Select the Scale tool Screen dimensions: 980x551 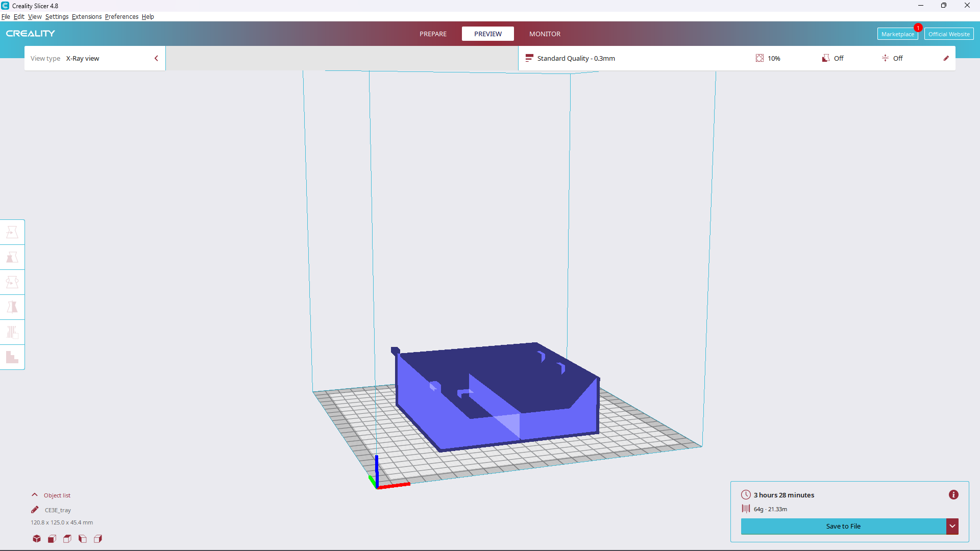12,258
